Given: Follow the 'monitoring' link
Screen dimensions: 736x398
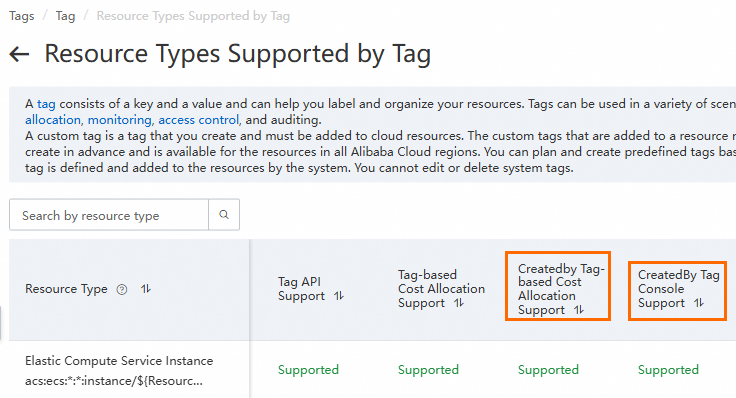Looking at the screenshot, I should tap(120, 120).
